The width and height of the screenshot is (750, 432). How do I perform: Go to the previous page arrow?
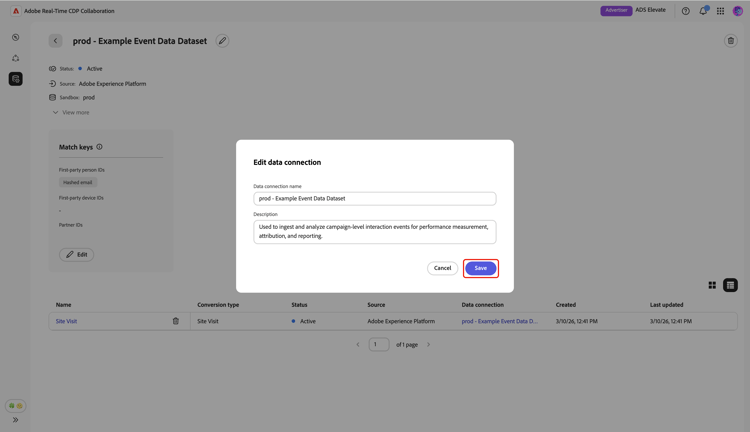(358, 344)
